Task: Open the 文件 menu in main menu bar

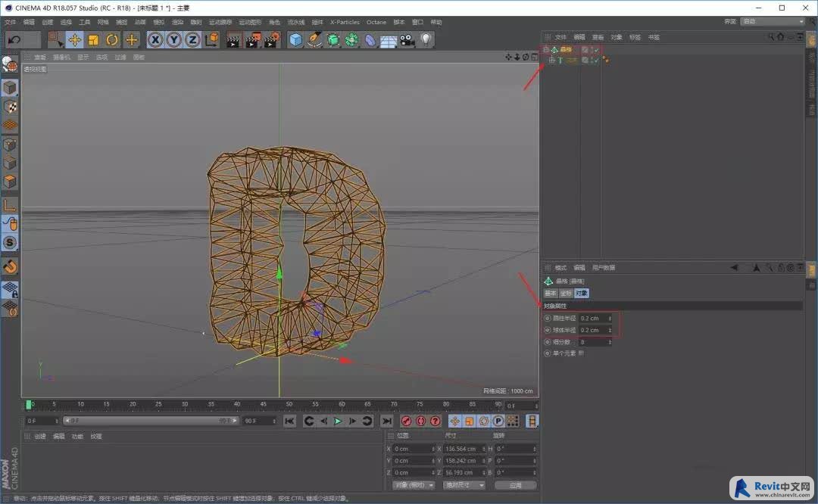Action: [x=11, y=23]
